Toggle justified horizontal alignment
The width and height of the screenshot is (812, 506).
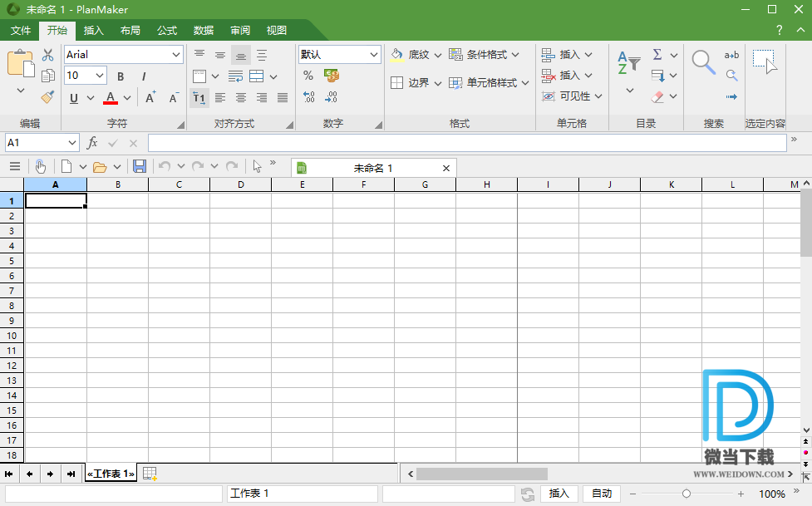pos(283,97)
